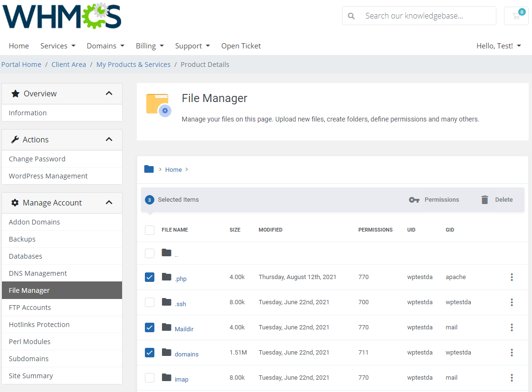This screenshot has width=532, height=392.
Task: Check the imap folder checkbox
Action: click(x=149, y=377)
